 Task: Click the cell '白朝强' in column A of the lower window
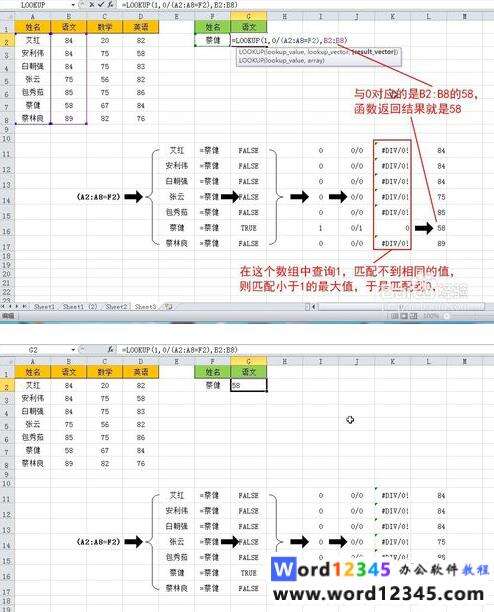33,411
